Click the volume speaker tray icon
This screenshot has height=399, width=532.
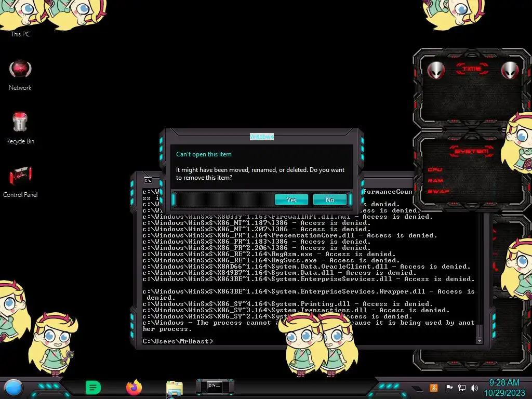pos(474,388)
